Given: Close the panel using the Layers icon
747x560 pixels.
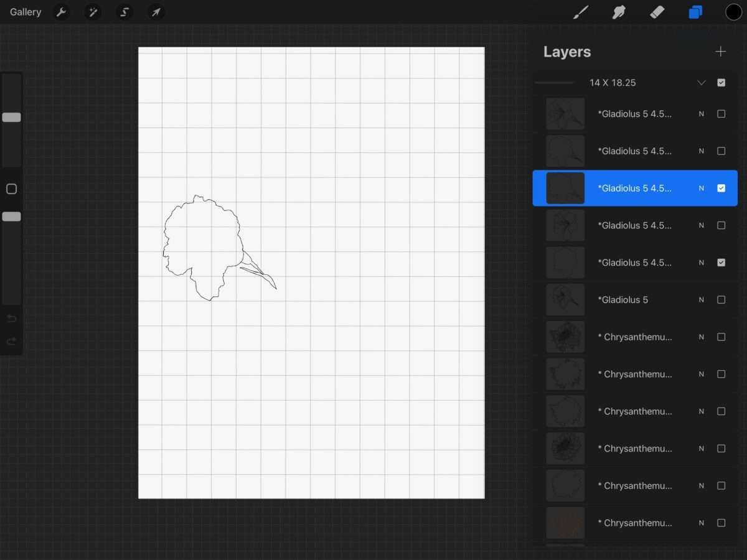Looking at the screenshot, I should 695,12.
